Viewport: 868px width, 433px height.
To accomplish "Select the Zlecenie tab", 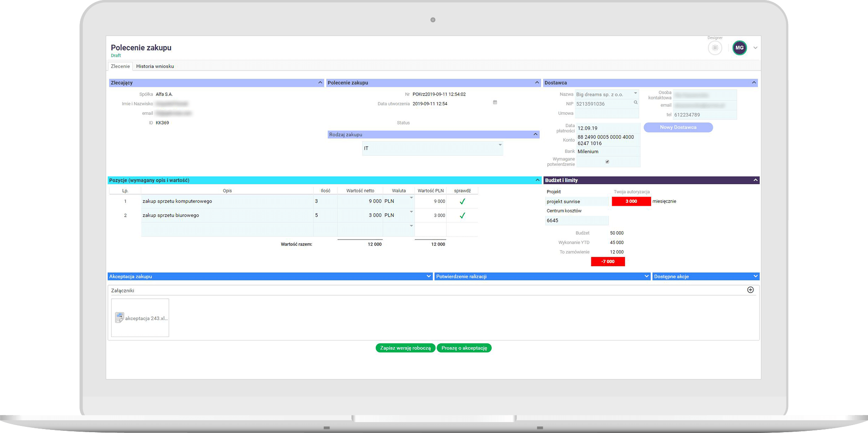I will [120, 66].
